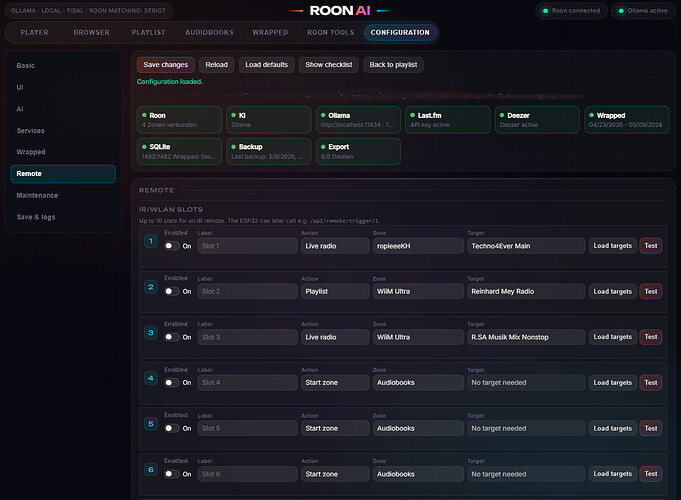Open the Maintenance settings section
681x500 pixels.
point(63,195)
